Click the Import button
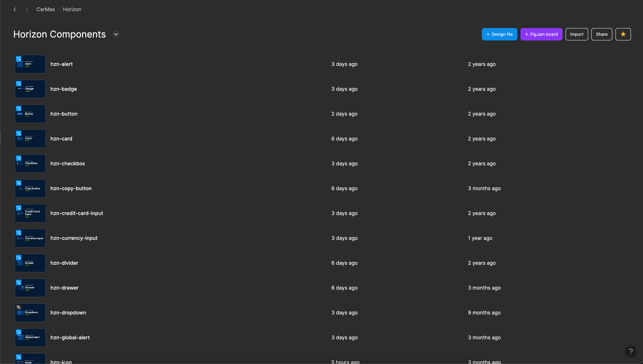Image resolution: width=643 pixels, height=364 pixels. (576, 34)
